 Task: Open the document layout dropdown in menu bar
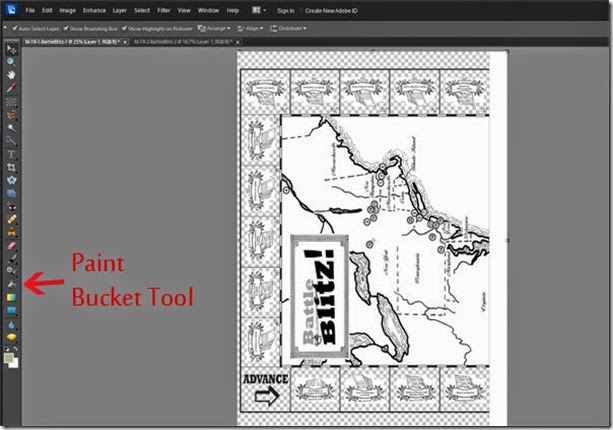[x=259, y=10]
